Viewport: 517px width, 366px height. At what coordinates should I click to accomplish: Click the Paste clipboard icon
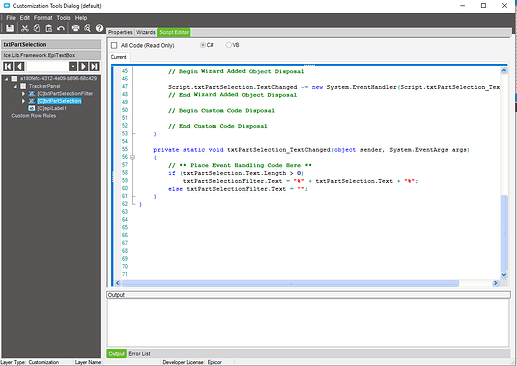[x=49, y=28]
